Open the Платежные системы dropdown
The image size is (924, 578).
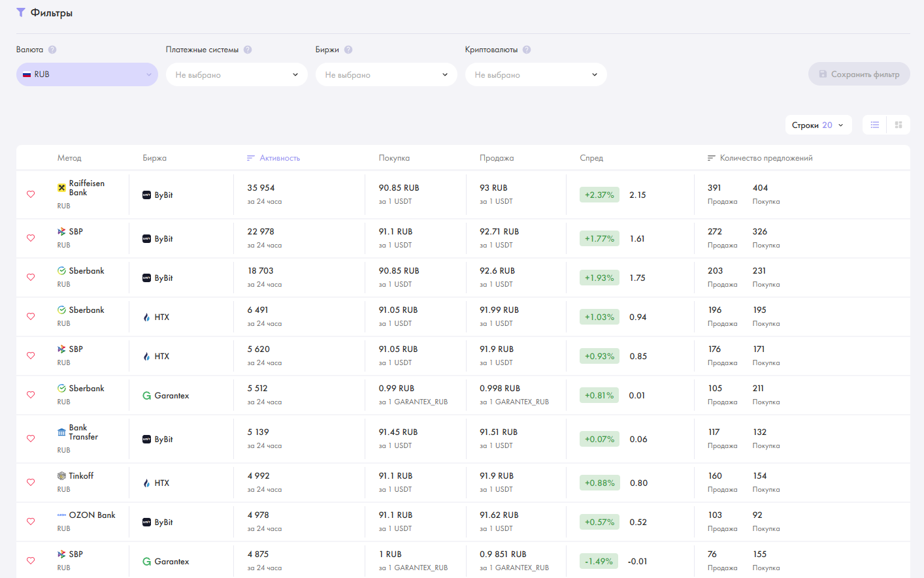(237, 74)
